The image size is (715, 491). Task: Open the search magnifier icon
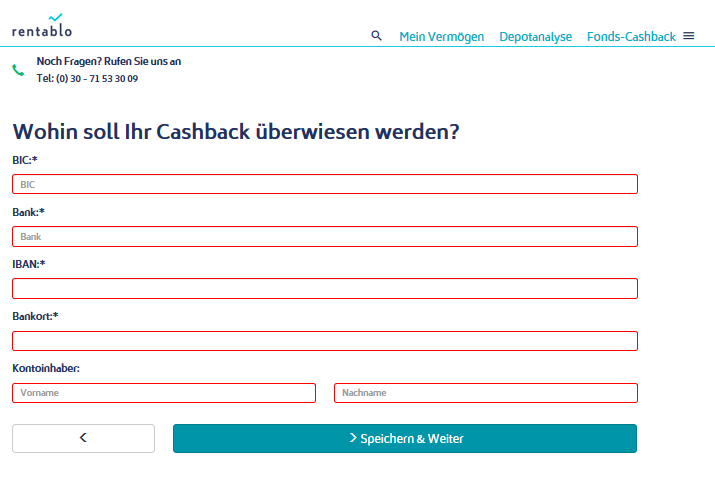376,36
